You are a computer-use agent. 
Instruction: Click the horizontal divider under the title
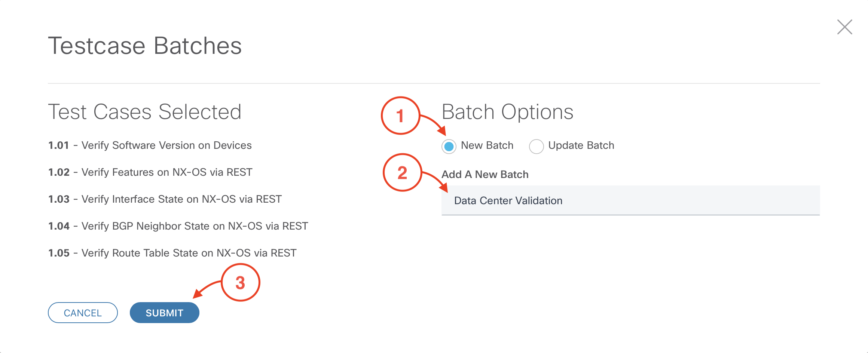click(x=434, y=83)
